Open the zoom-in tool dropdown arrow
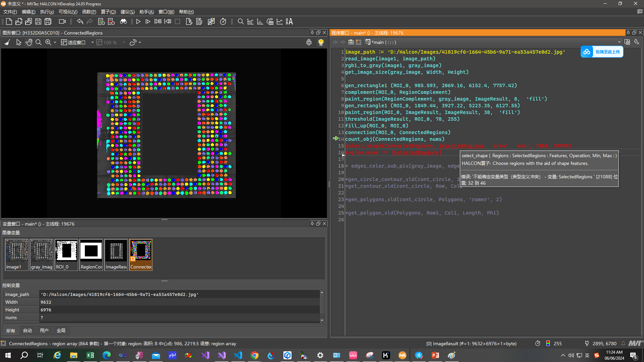Image resolution: width=644 pixels, height=362 pixels. point(55,43)
